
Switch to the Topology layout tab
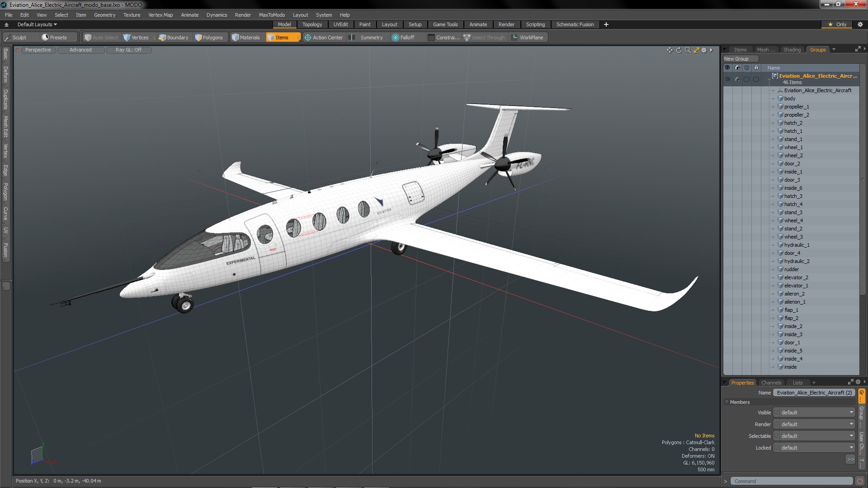pyautogui.click(x=312, y=24)
